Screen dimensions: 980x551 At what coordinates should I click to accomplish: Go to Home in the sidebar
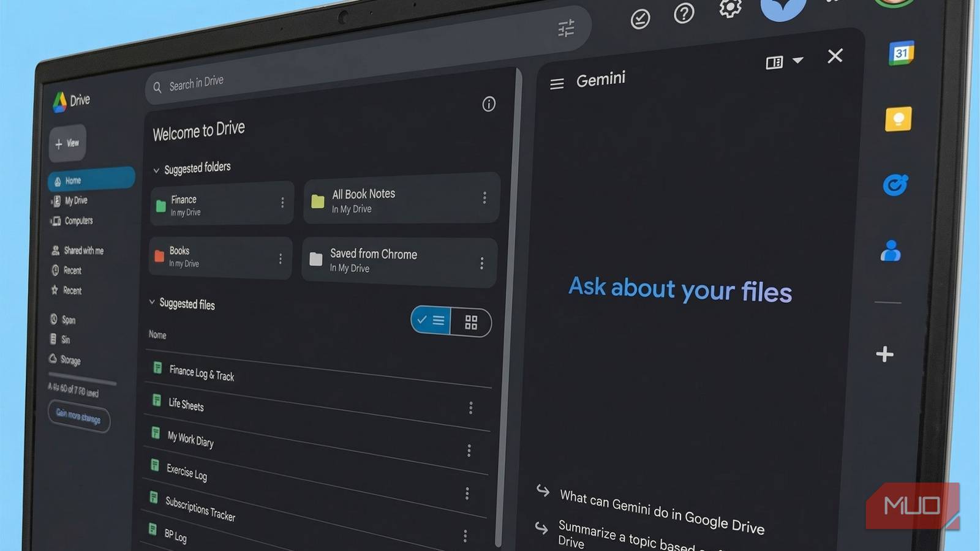click(x=91, y=179)
